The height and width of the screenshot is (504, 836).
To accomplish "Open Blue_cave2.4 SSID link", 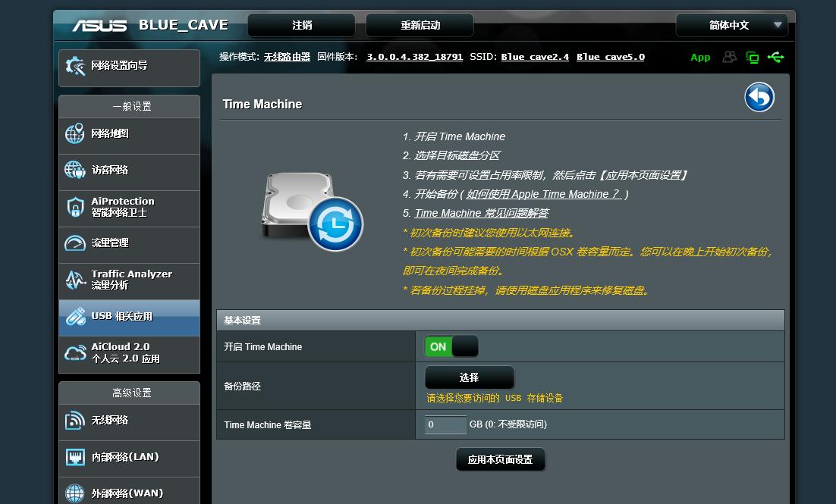I will point(535,57).
